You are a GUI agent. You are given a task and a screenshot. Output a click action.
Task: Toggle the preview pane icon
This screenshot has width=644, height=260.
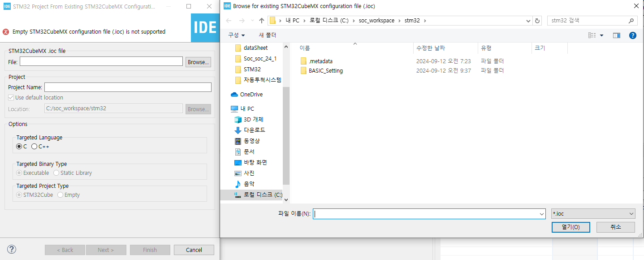pyautogui.click(x=617, y=35)
